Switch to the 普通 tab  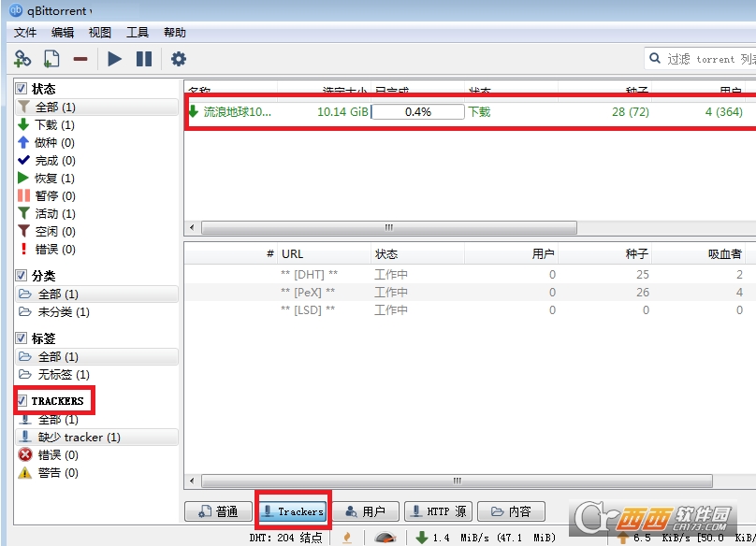(x=218, y=511)
